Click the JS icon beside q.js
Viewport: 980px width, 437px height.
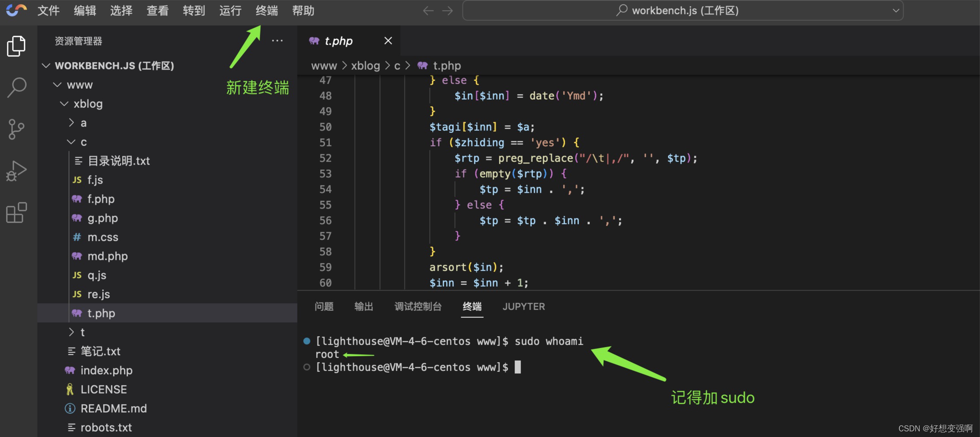[x=77, y=275]
